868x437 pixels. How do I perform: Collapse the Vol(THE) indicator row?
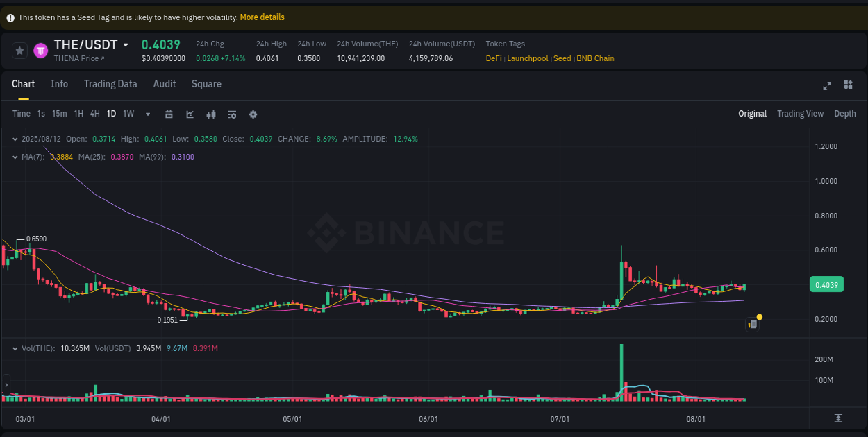pos(15,347)
